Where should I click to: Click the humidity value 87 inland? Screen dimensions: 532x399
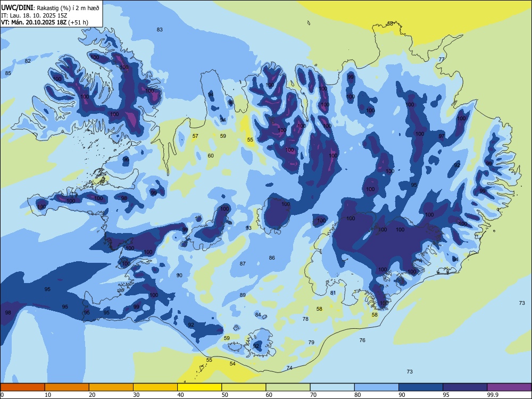pyautogui.click(x=243, y=264)
